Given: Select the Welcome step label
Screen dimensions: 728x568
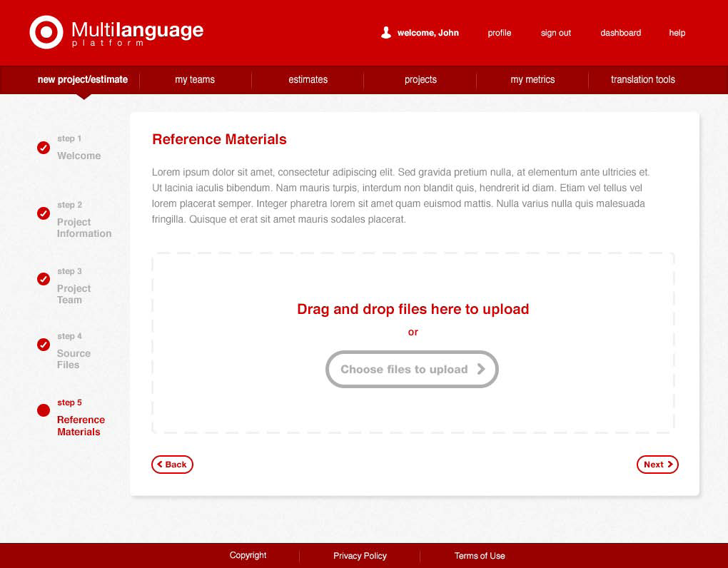Looking at the screenshot, I should (79, 156).
